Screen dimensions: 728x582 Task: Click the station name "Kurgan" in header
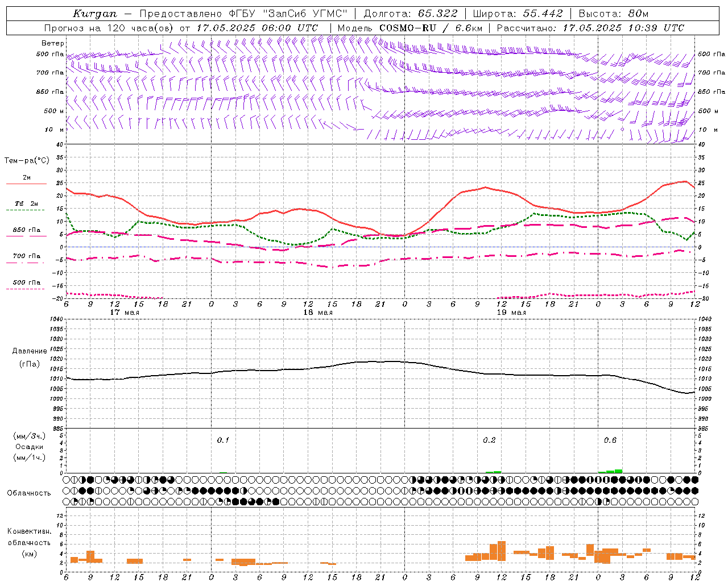tap(95, 14)
